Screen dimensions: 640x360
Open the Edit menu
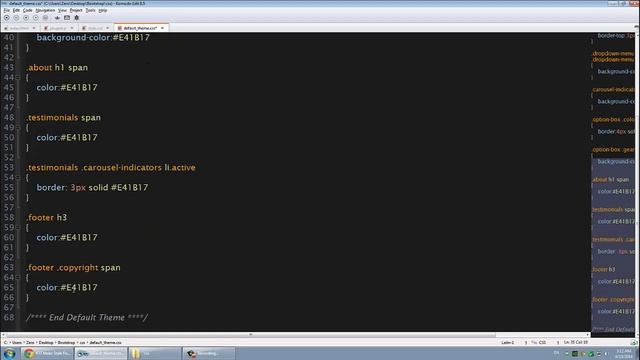[x=16, y=10]
